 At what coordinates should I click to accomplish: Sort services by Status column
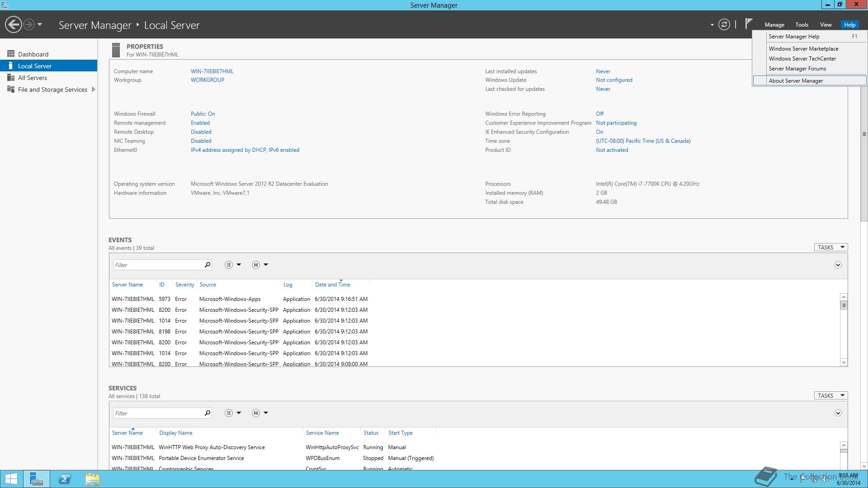point(371,433)
